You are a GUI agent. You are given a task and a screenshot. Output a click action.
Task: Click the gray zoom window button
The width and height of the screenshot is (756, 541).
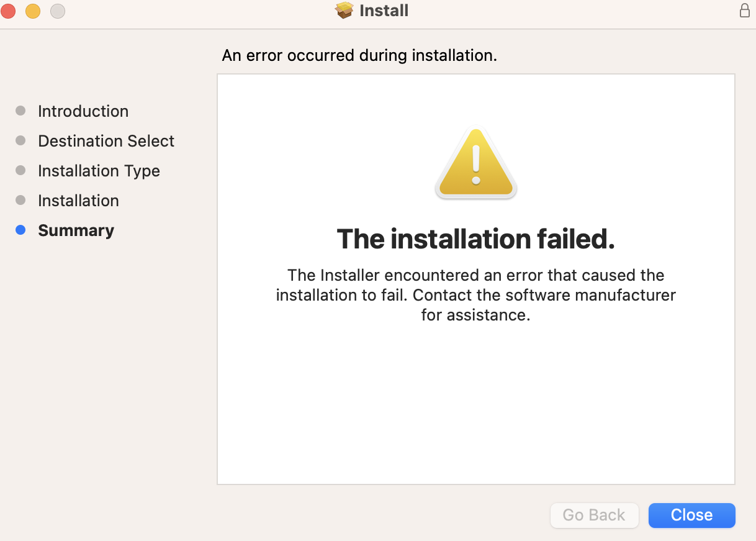[57, 11]
